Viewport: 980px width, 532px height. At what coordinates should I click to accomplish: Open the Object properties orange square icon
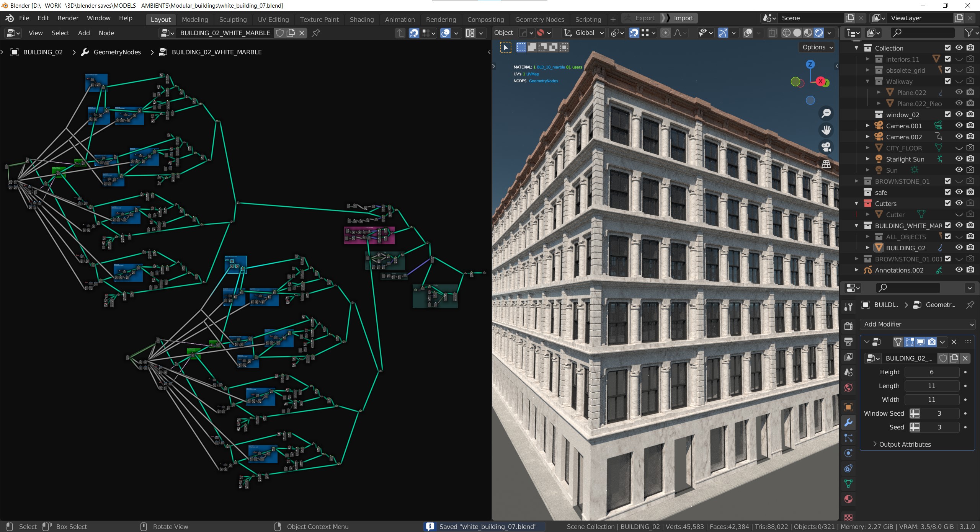[848, 407]
